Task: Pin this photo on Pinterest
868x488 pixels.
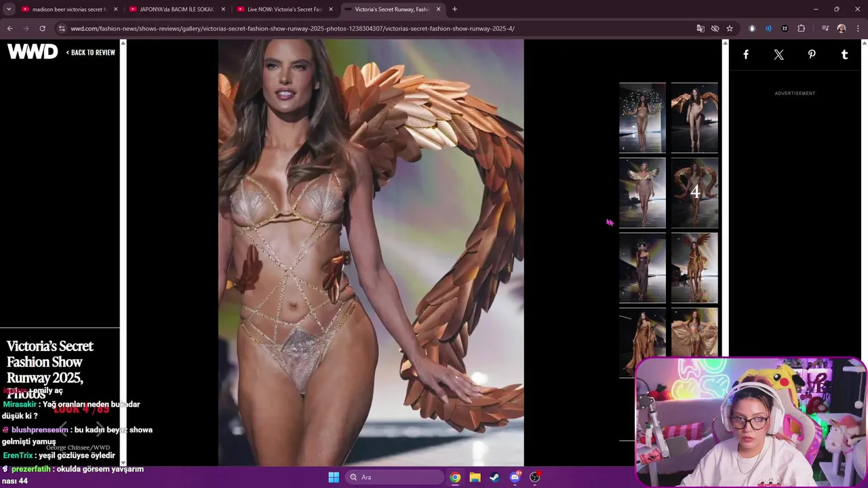Action: (x=812, y=55)
